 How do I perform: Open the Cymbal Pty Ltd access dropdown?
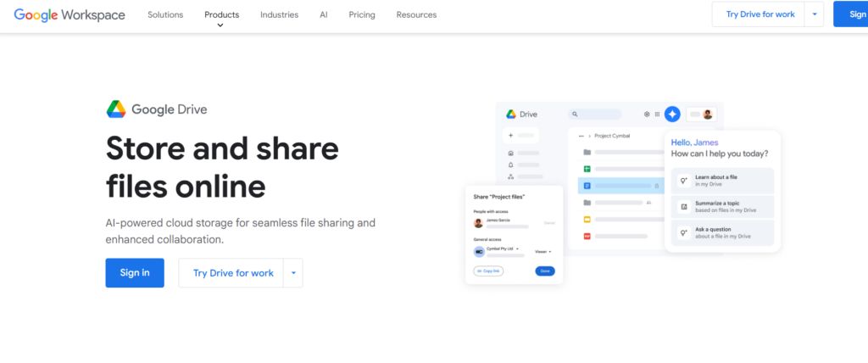tap(503, 249)
